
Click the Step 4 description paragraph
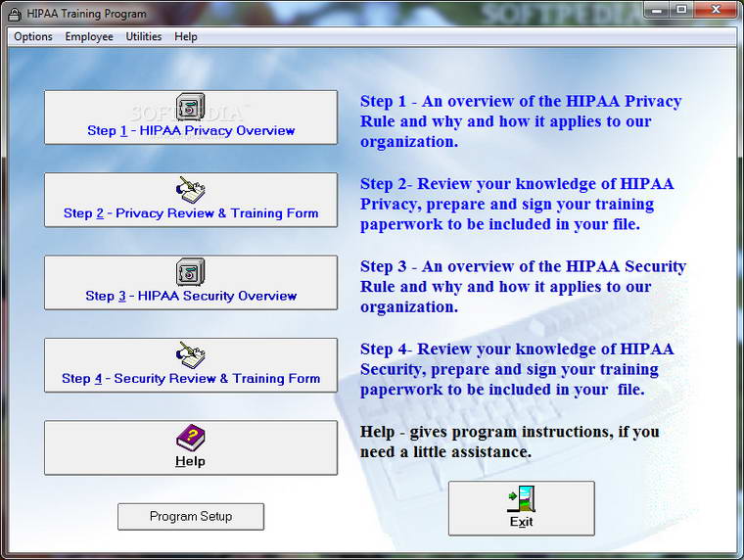click(x=517, y=369)
